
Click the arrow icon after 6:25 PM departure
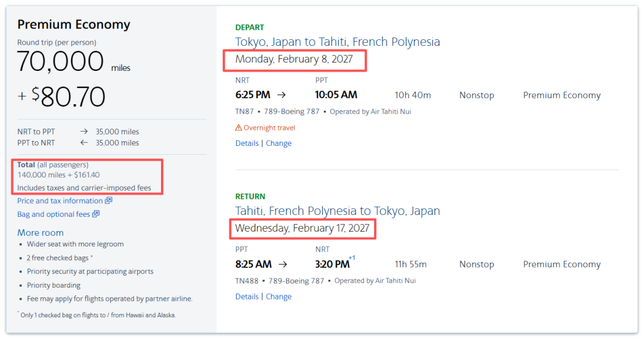point(281,95)
